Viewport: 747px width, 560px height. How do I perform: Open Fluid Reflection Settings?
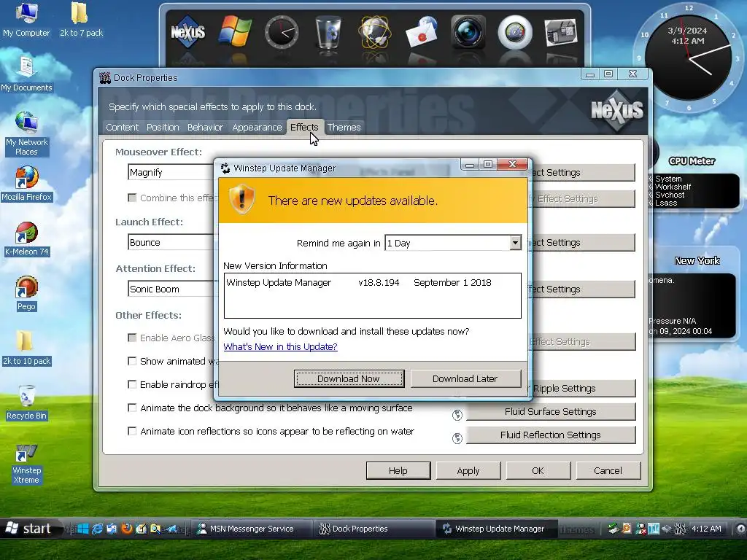pyautogui.click(x=550, y=435)
